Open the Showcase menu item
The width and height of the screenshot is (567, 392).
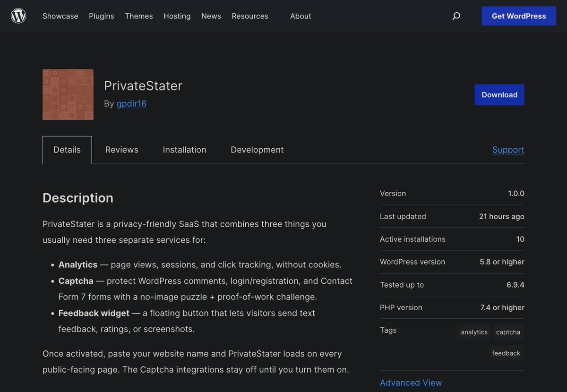pyautogui.click(x=60, y=16)
